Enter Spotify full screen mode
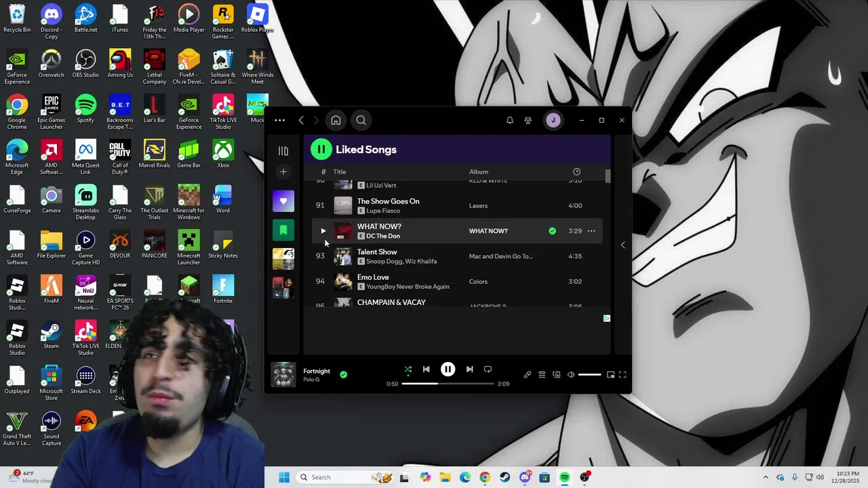The height and width of the screenshot is (488, 868). pyautogui.click(x=623, y=375)
